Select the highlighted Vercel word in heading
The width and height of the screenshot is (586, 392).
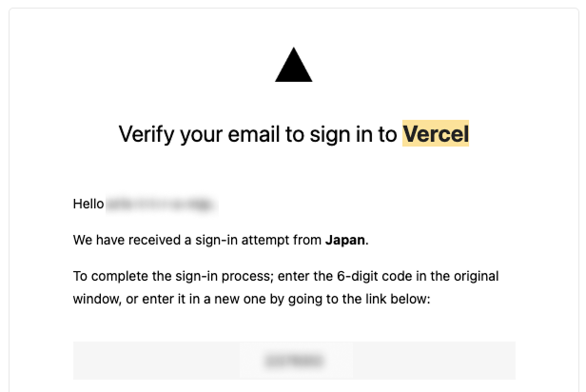pos(436,133)
